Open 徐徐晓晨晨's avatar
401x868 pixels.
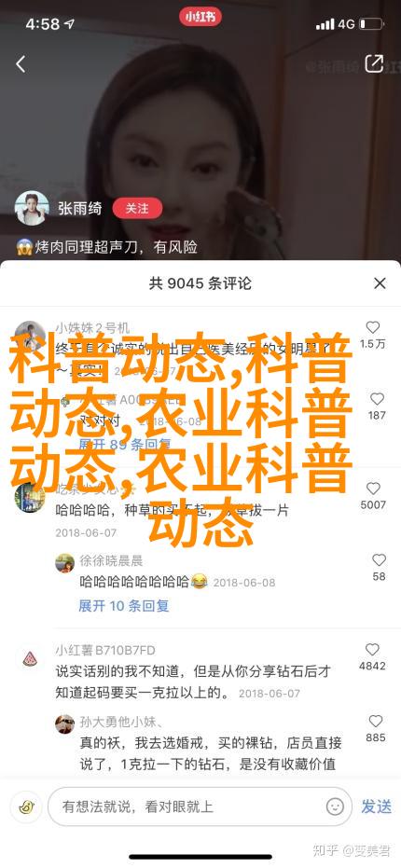click(64, 563)
